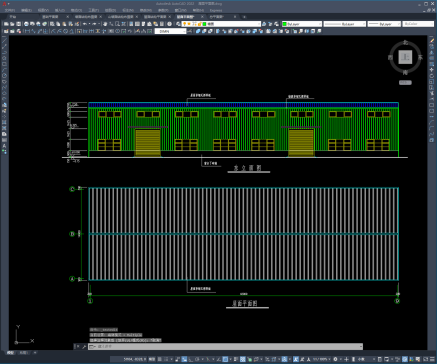Close the active drawing file tab
Image resolution: width=437 pixels, height=364 pixels.
[x=202, y=17]
